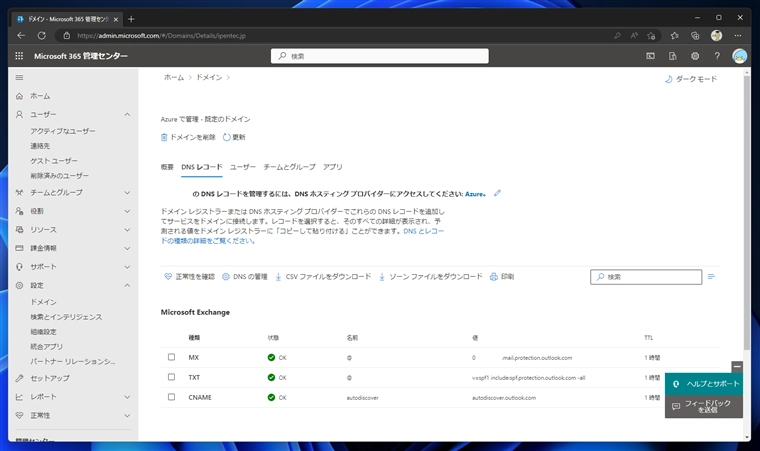Collapse the ユーザー navigation section
The image size is (760, 451).
(x=127, y=114)
